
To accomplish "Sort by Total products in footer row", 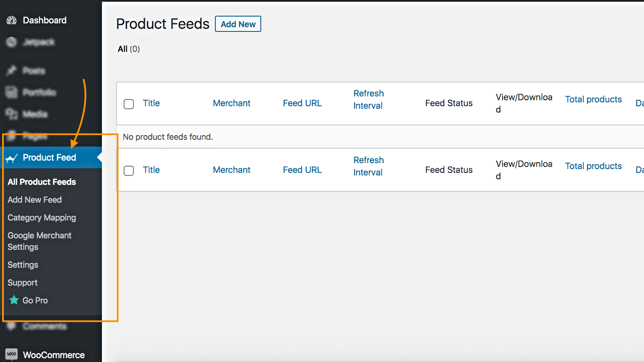I will pyautogui.click(x=593, y=166).
